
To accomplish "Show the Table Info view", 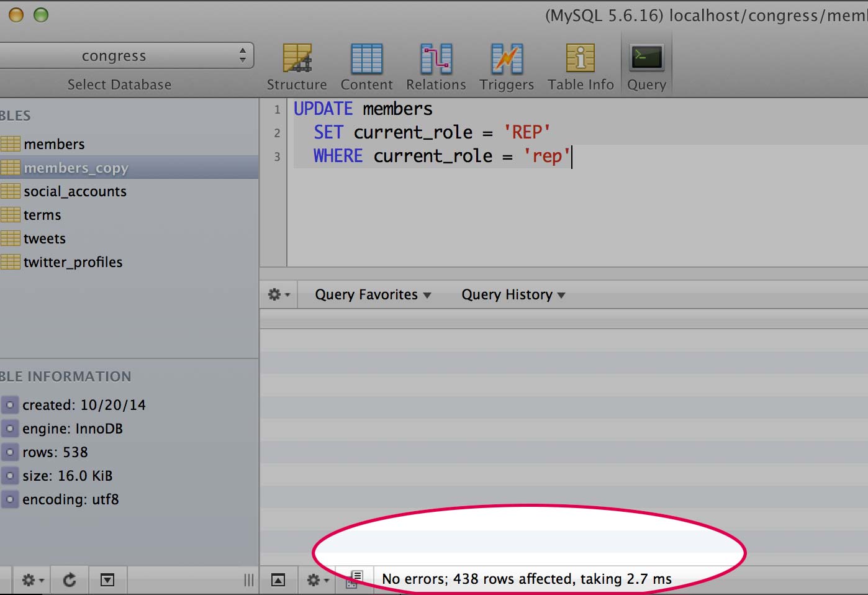I will (581, 66).
